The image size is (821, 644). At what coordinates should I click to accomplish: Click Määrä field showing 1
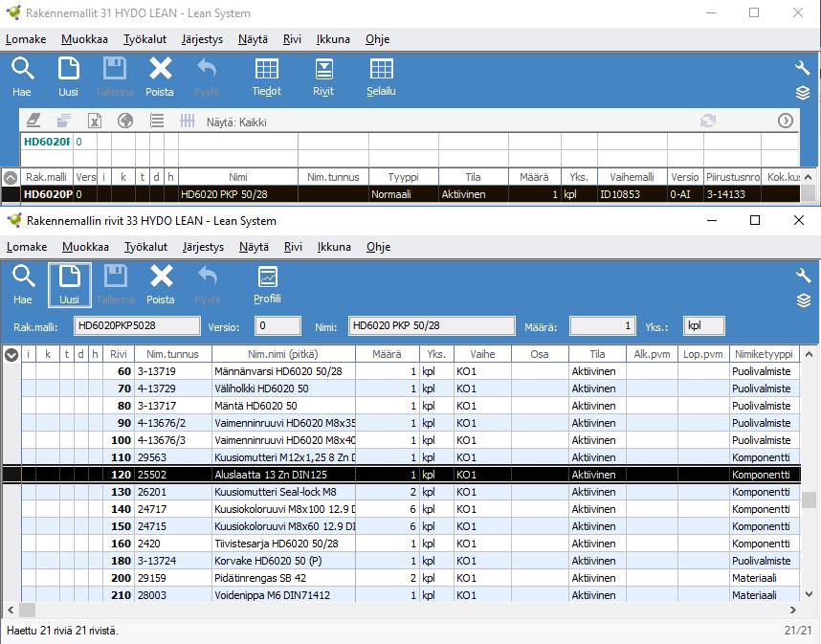pyautogui.click(x=602, y=325)
